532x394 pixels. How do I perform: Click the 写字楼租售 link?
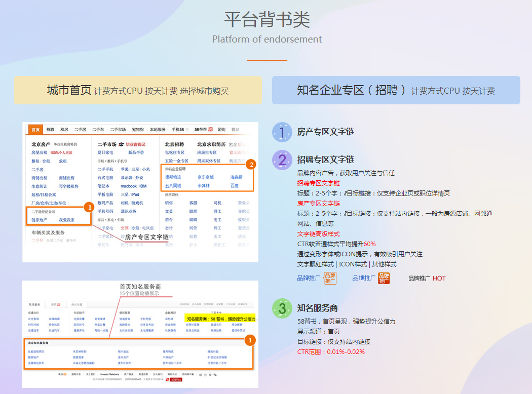coord(68,186)
